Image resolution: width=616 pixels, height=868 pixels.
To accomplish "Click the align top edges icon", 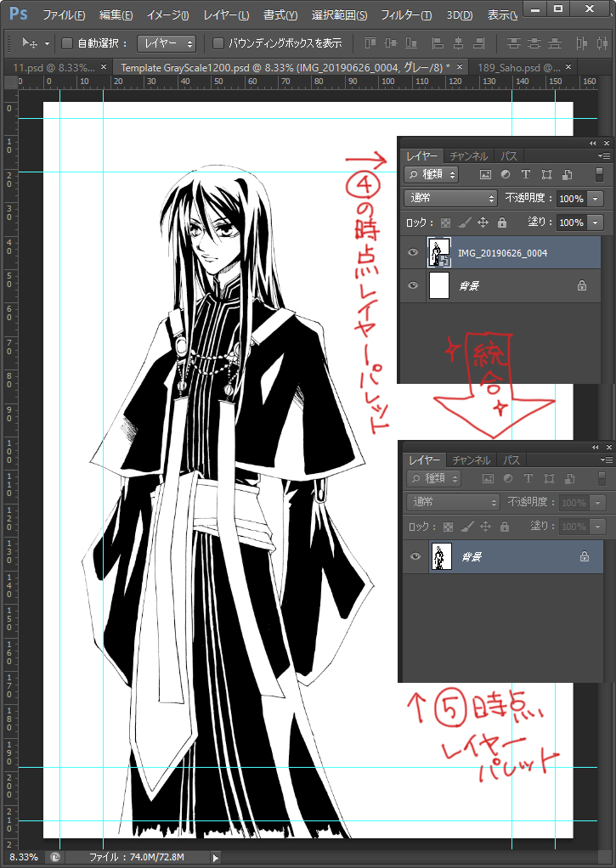I will 370,42.
